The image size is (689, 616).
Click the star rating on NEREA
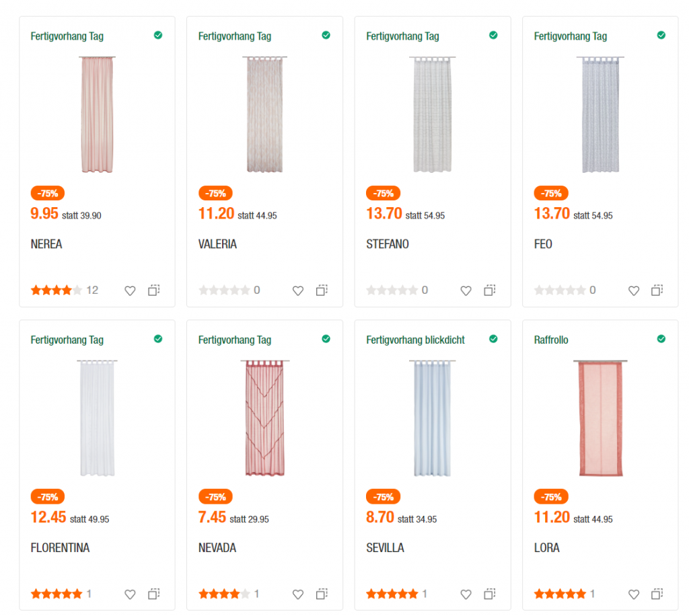57,291
